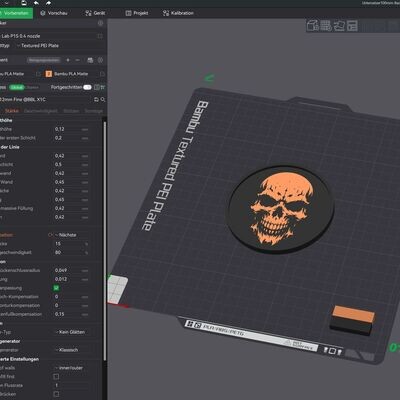The image size is (400, 400).
Task: Click the undo arrow icon
Action: click(36, 3)
